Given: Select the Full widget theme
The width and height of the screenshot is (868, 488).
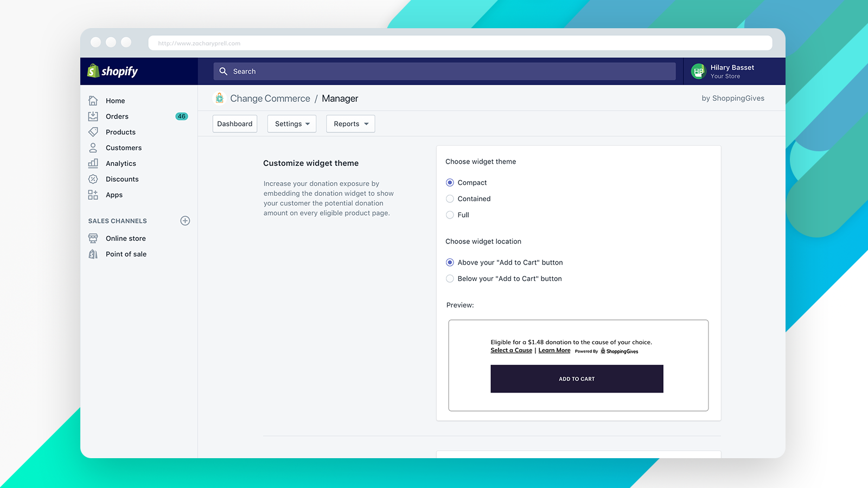Looking at the screenshot, I should (450, 215).
